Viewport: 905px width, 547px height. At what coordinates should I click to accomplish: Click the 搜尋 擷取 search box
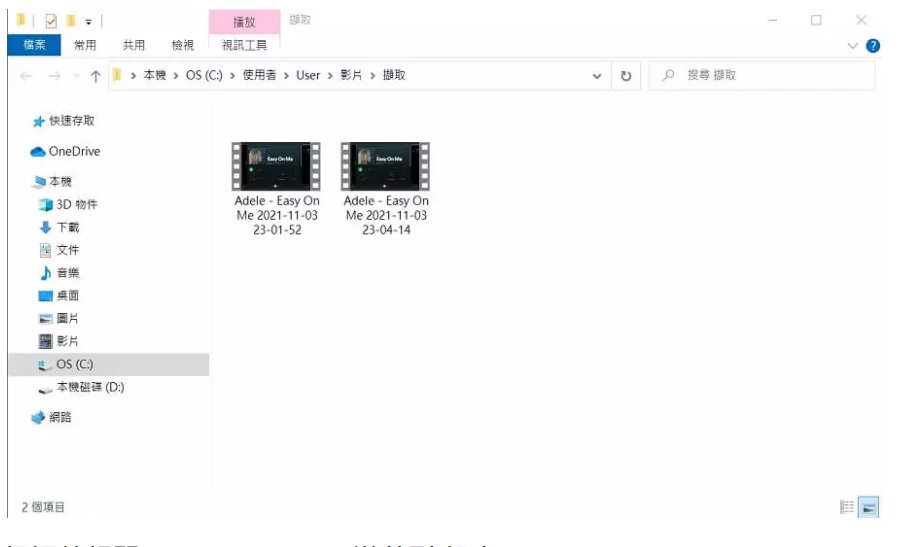[x=762, y=76]
